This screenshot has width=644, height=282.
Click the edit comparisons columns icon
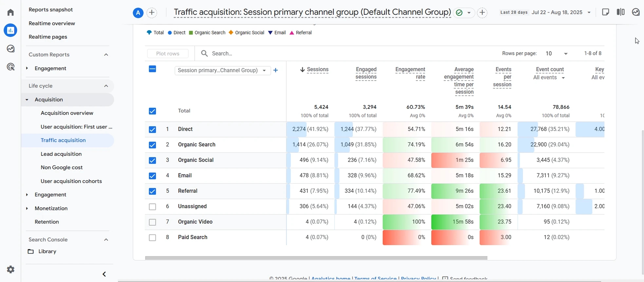621,12
